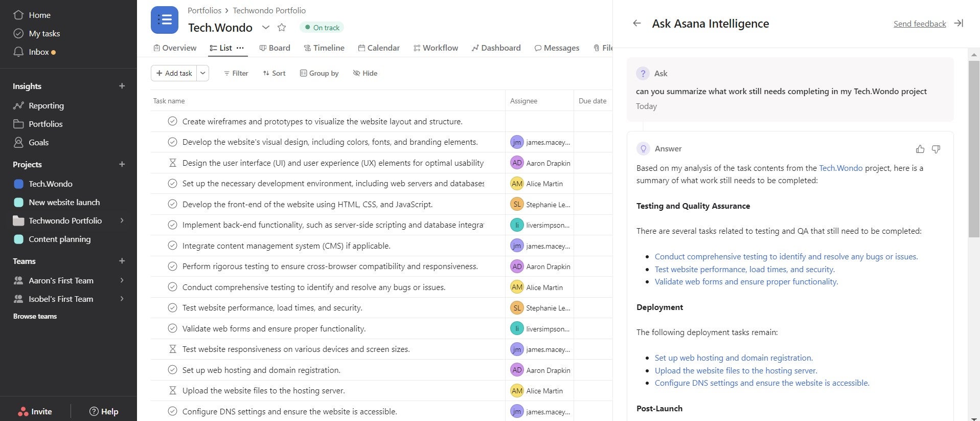980x421 pixels.
Task: Open the Portfolios breadcrumb link
Action: [x=204, y=10]
